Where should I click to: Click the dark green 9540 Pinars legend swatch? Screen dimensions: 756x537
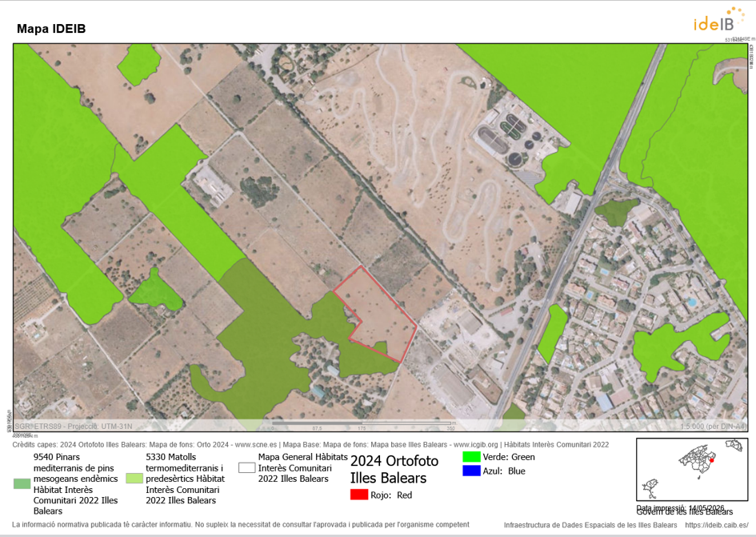click(22, 483)
